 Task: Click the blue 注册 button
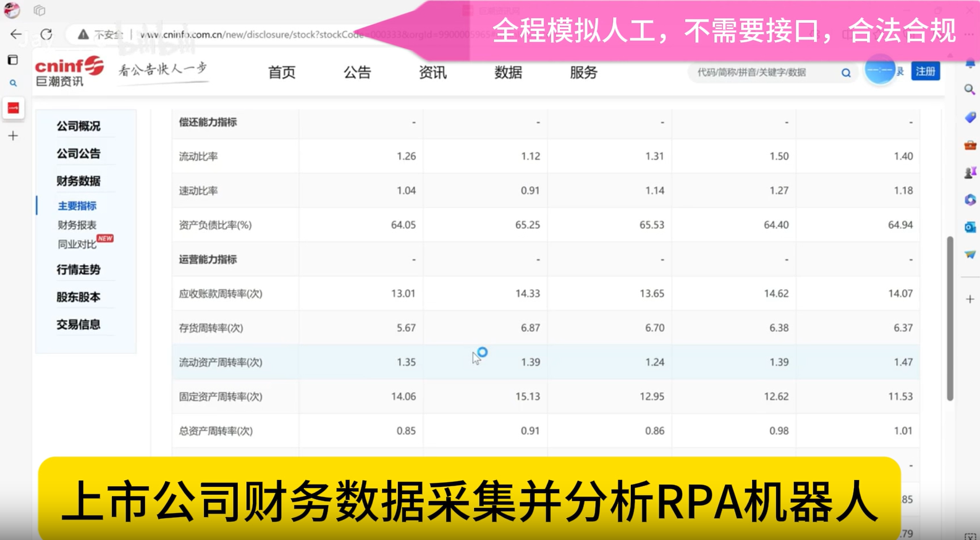pyautogui.click(x=925, y=72)
